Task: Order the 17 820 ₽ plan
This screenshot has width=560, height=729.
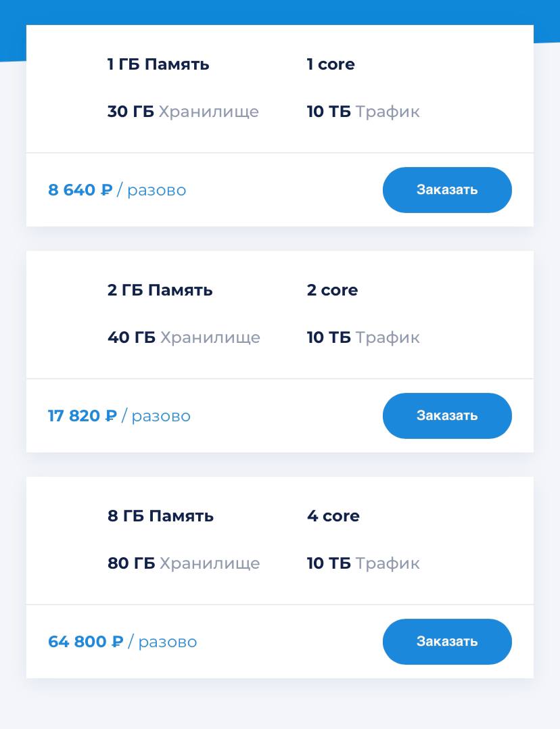Action: [447, 416]
